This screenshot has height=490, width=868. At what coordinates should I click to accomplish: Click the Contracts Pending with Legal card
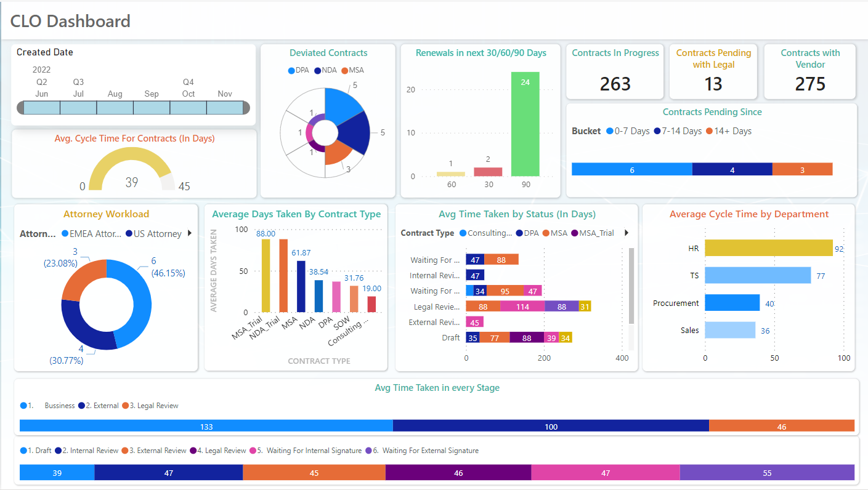(713, 71)
